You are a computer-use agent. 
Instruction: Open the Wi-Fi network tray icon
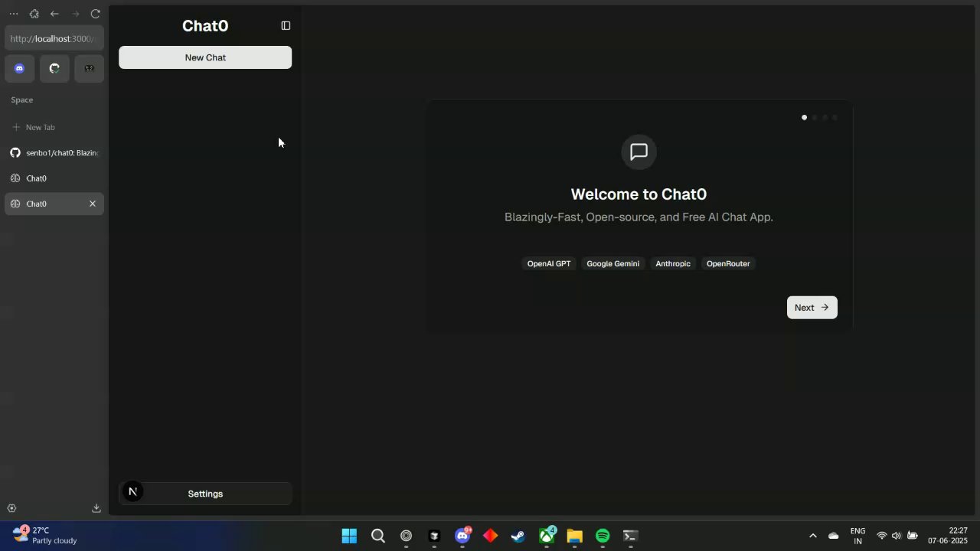coord(882,536)
